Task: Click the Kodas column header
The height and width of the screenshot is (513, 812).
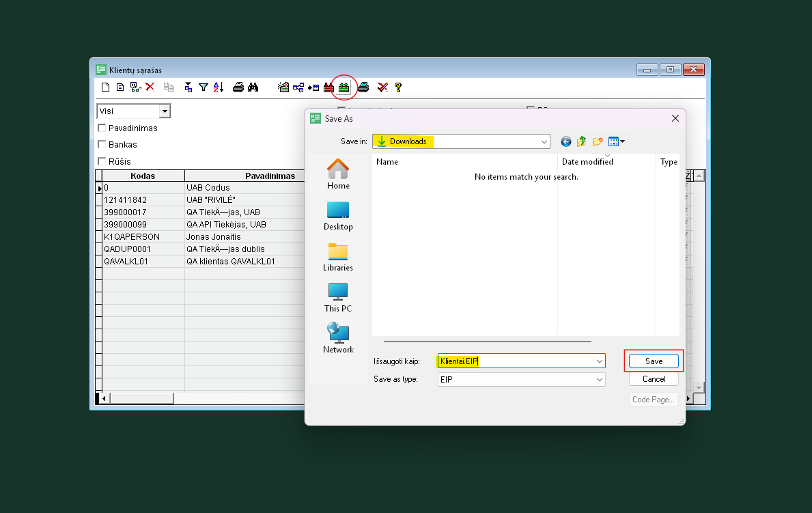Action: [143, 176]
